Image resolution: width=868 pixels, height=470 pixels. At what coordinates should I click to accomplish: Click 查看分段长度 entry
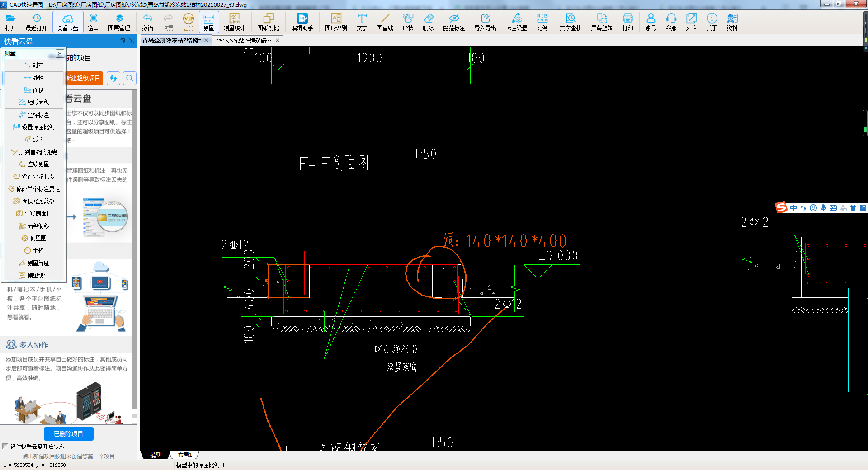(x=34, y=176)
